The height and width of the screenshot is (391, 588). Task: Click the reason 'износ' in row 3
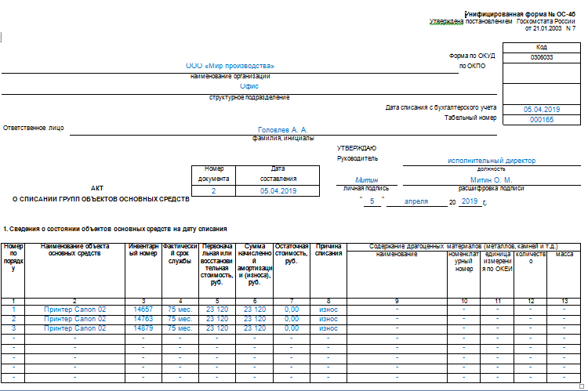tap(328, 328)
